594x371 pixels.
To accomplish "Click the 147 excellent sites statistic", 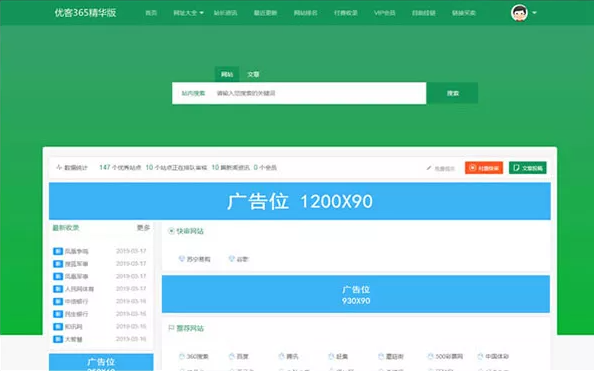I will point(120,167).
